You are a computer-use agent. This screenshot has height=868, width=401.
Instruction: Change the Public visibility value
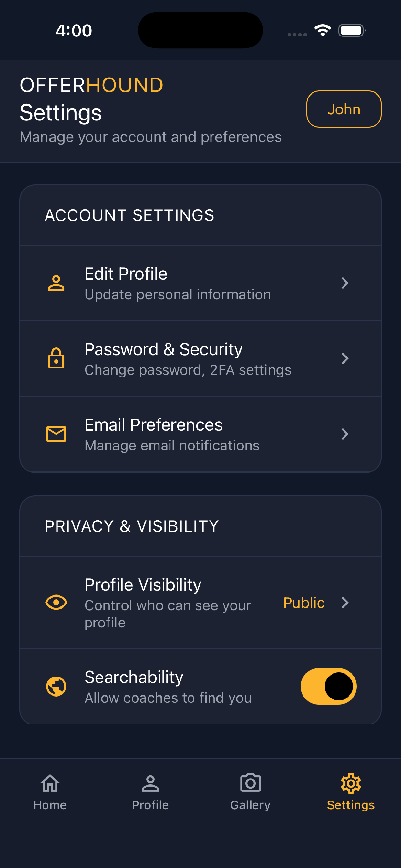coord(304,603)
